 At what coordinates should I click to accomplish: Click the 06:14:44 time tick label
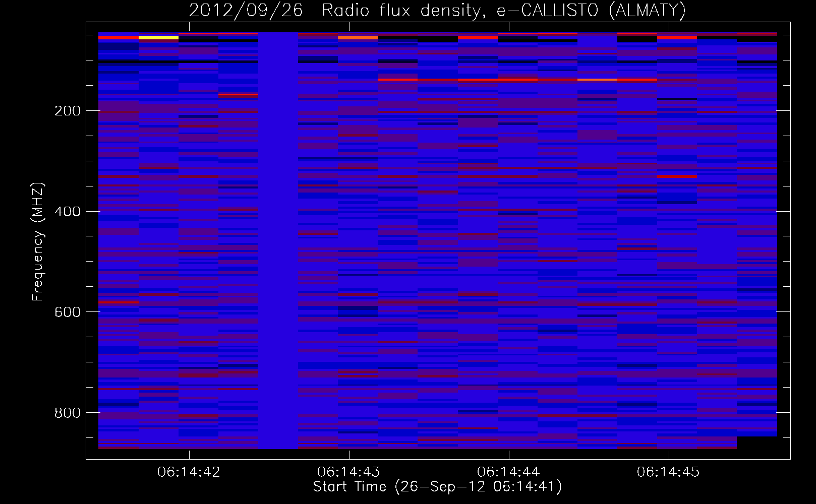pyautogui.click(x=508, y=472)
